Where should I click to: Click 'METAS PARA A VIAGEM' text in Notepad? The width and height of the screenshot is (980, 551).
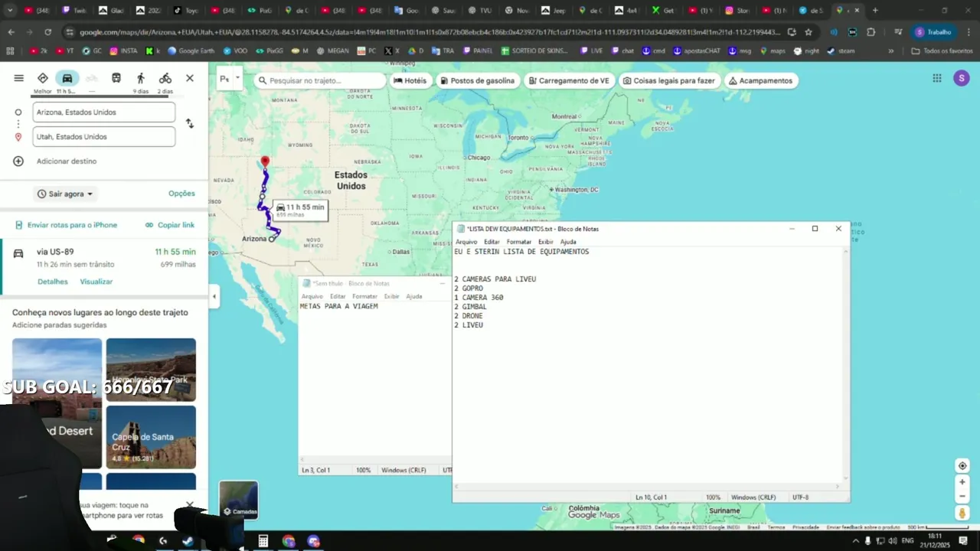338,306
